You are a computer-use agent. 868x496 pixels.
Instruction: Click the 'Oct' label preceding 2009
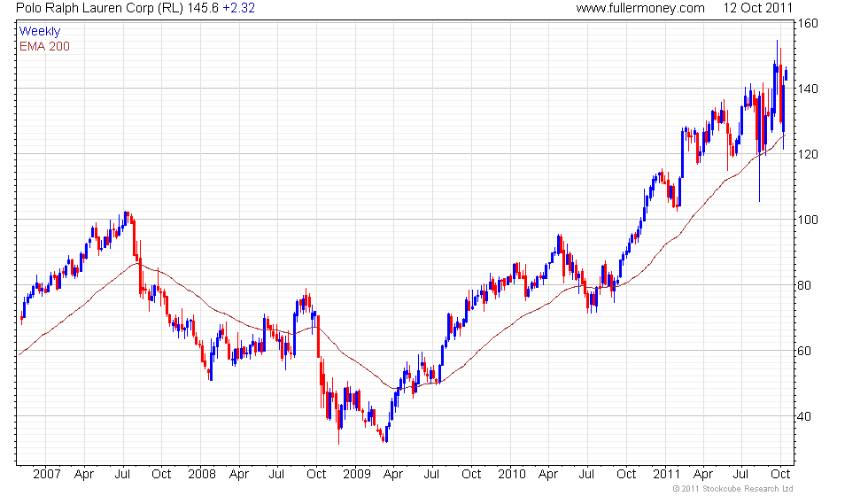(317, 475)
